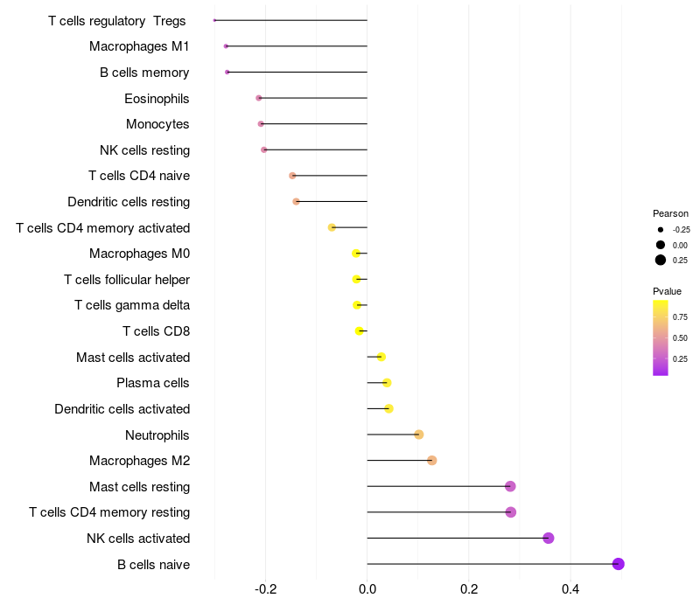
Task: Click the -0.2 x-axis tick label
Action: pos(266,589)
